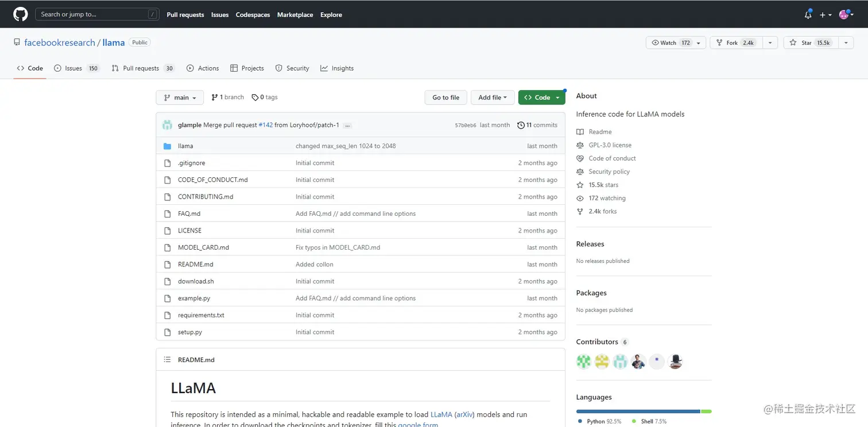
Task: Open pull request #142 link
Action: pyautogui.click(x=265, y=125)
